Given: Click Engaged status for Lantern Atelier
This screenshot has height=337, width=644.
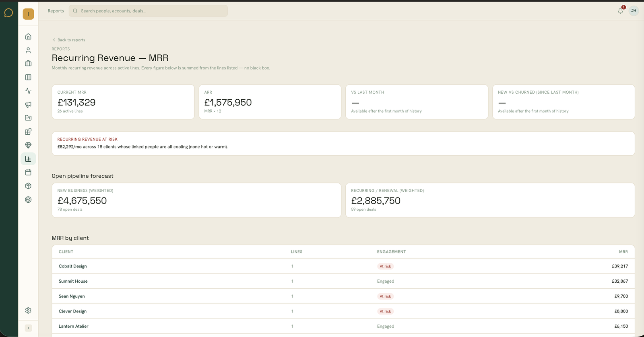Looking at the screenshot, I should (x=386, y=326).
